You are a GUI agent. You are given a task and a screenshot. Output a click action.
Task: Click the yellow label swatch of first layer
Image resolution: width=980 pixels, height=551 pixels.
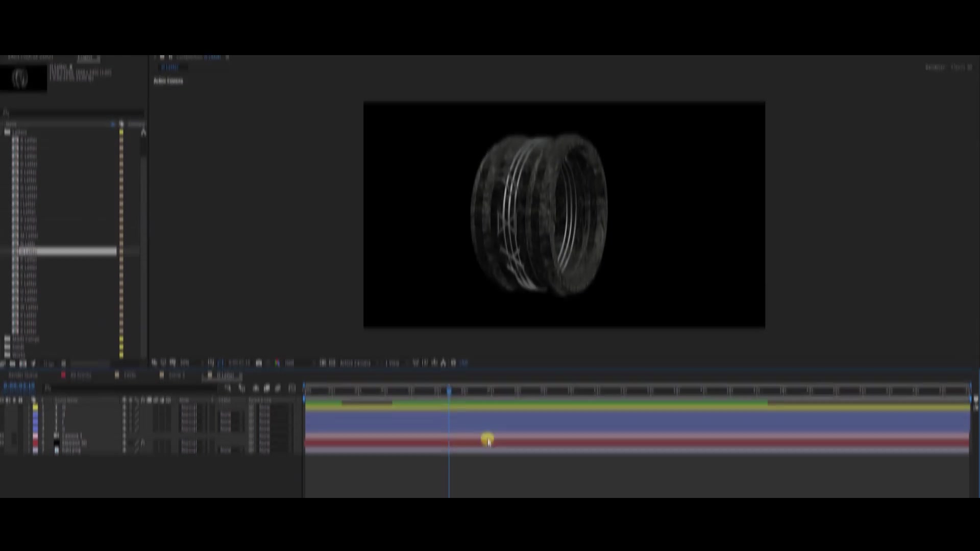click(35, 407)
